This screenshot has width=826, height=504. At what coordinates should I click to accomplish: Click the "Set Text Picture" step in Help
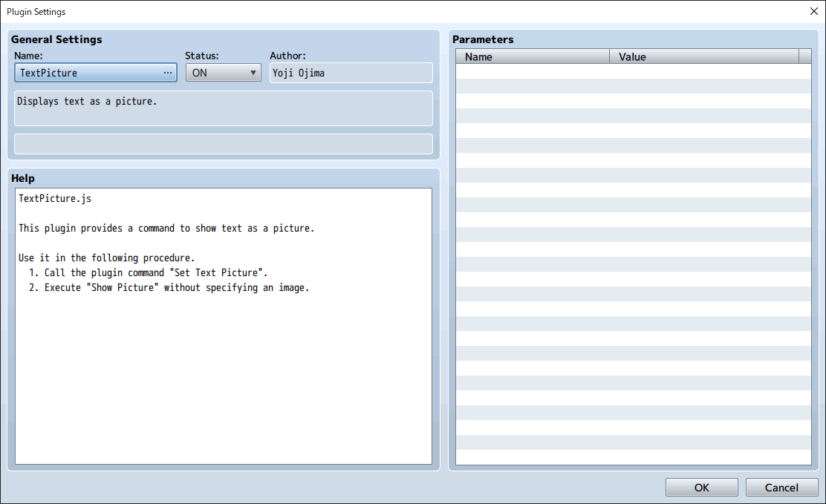[x=156, y=272]
